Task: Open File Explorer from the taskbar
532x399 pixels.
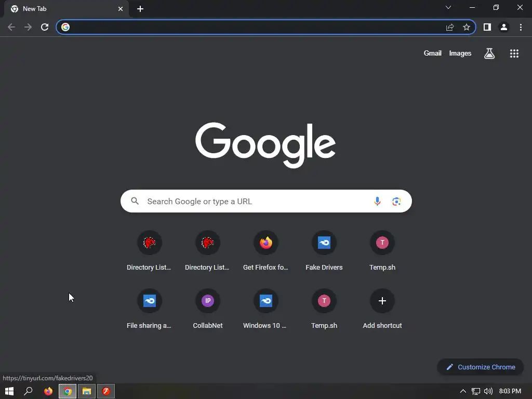Action: click(87, 391)
